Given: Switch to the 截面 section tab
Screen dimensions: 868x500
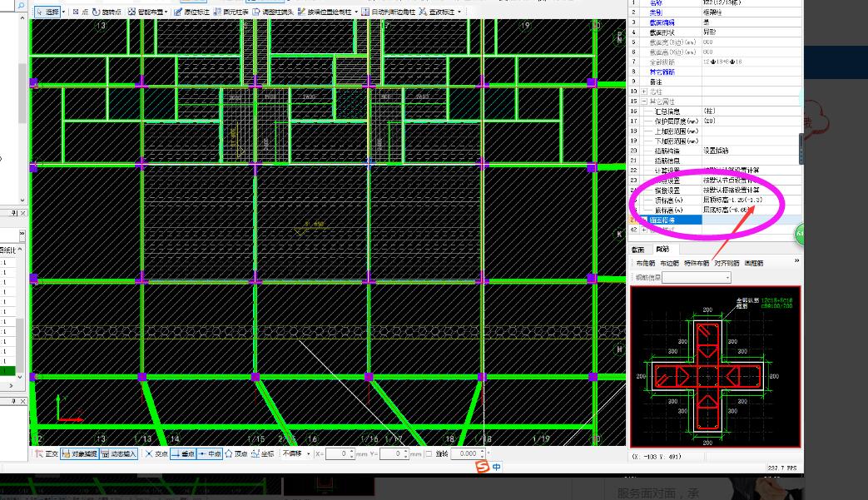Looking at the screenshot, I should [x=637, y=250].
